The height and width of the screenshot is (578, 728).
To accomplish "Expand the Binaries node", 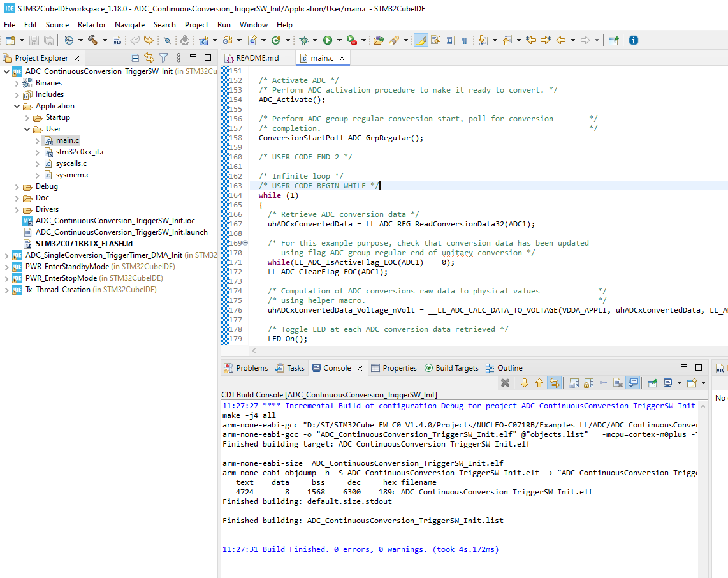I will click(x=17, y=83).
